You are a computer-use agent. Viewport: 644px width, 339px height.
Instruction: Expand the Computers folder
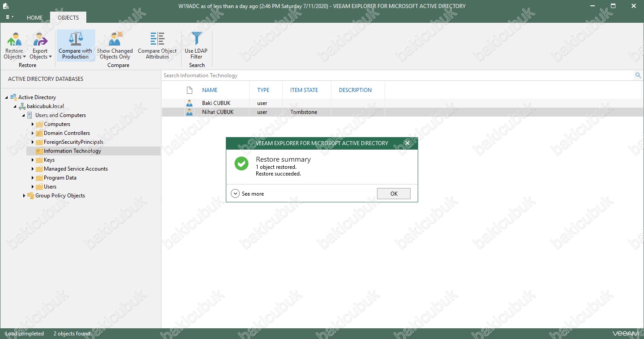click(33, 124)
